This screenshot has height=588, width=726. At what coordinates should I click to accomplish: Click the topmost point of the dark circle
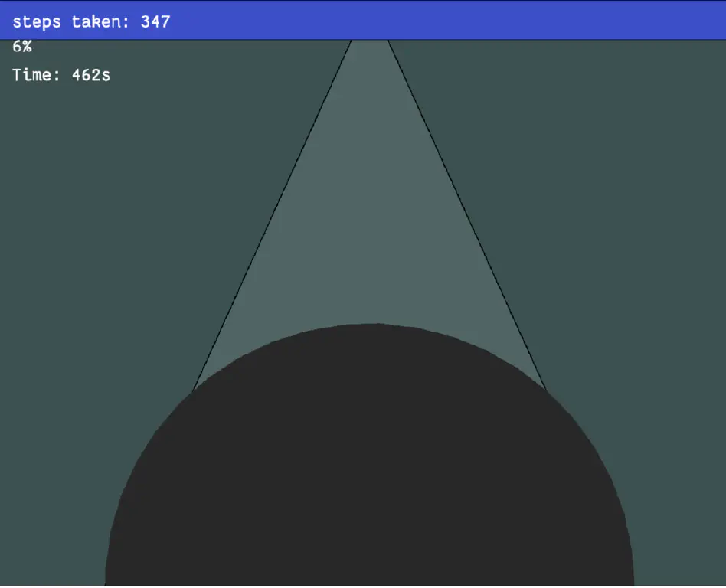369,325
